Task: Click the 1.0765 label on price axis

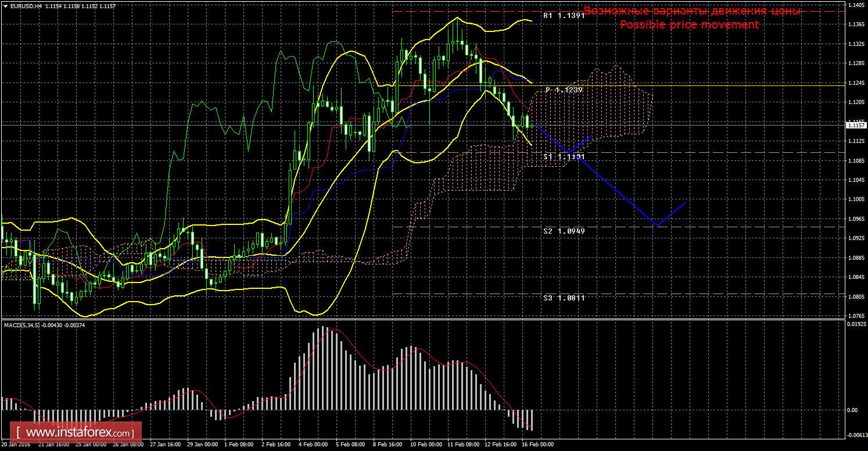Action: tap(855, 316)
